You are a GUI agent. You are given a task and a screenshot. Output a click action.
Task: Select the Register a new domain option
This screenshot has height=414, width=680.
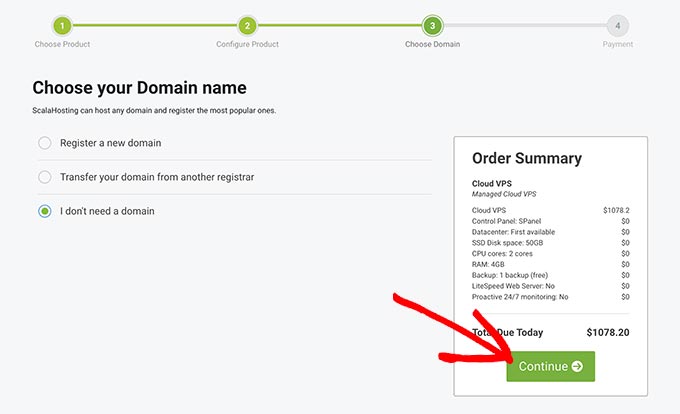coord(45,143)
